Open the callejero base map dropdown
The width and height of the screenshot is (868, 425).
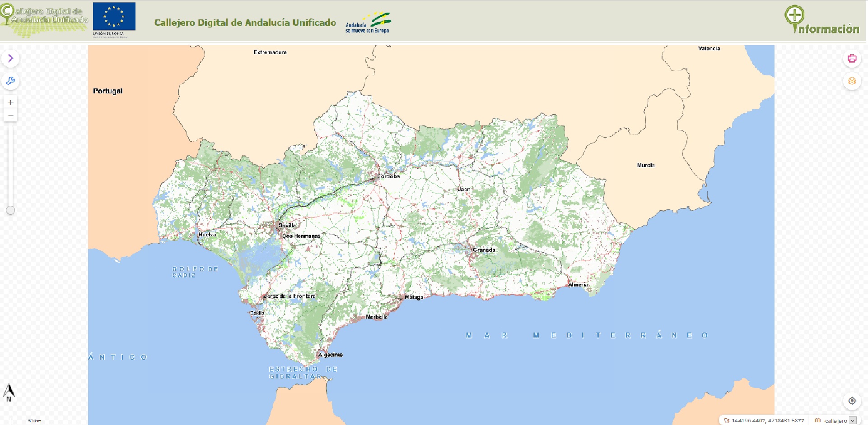[x=853, y=420]
